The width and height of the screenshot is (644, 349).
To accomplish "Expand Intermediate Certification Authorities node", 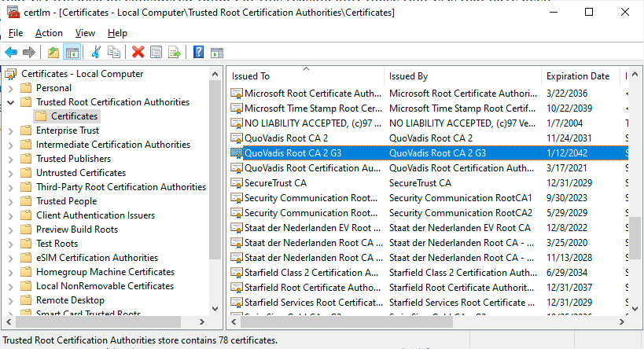I will 11,145.
